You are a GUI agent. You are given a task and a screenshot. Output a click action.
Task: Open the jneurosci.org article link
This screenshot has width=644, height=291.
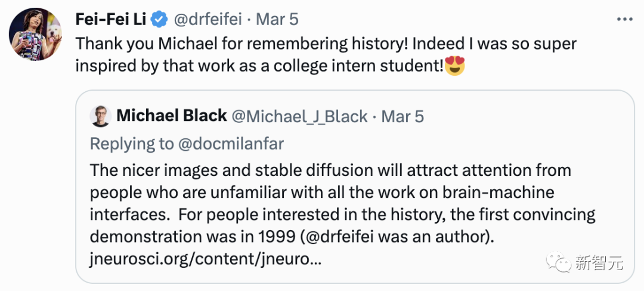click(x=206, y=259)
